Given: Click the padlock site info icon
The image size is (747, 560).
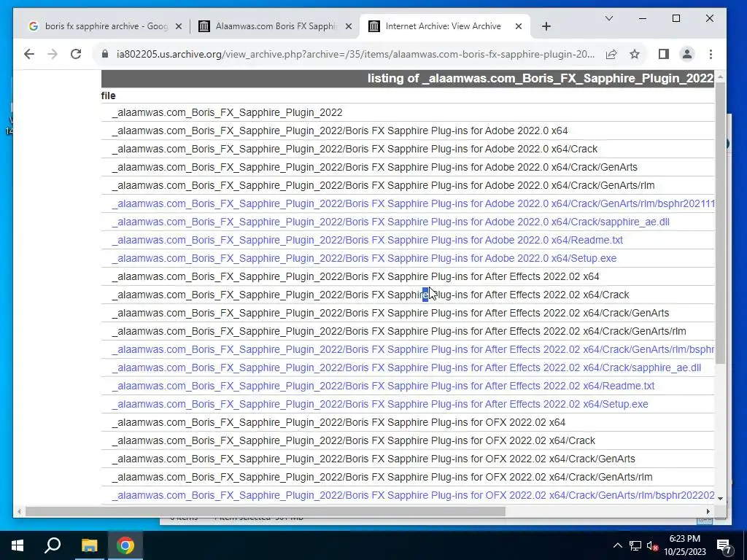Looking at the screenshot, I should click(x=105, y=54).
